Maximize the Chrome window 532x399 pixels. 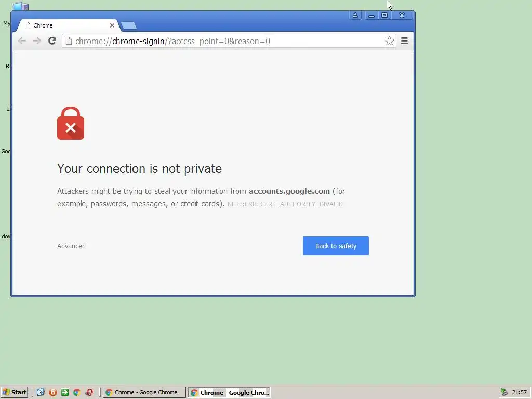(x=384, y=15)
